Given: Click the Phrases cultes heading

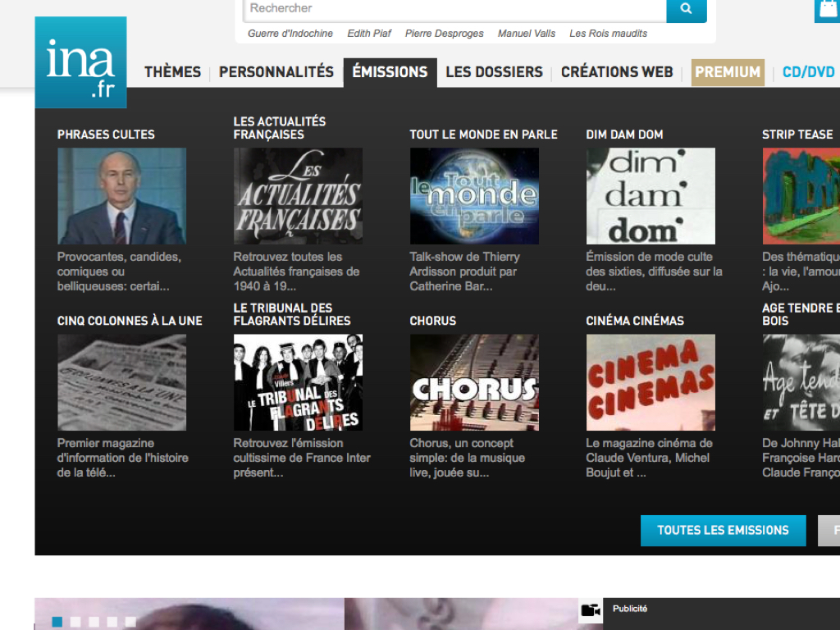Looking at the screenshot, I should tap(106, 135).
